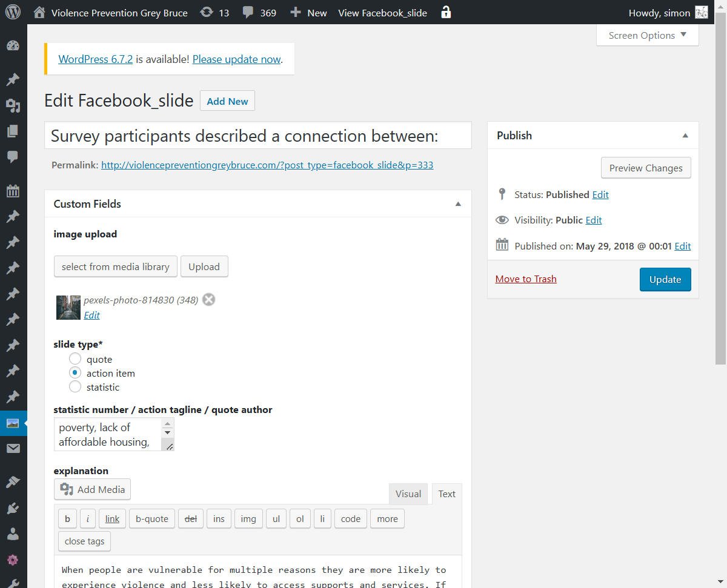Screen dimensions: 727x588
Task: Open the Plugins plug icon in sidebar
Action: click(13, 508)
